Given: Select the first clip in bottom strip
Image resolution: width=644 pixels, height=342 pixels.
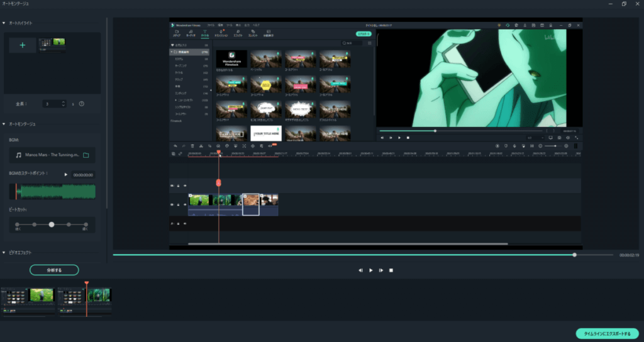Looking at the screenshot, I should pyautogui.click(x=28, y=302).
